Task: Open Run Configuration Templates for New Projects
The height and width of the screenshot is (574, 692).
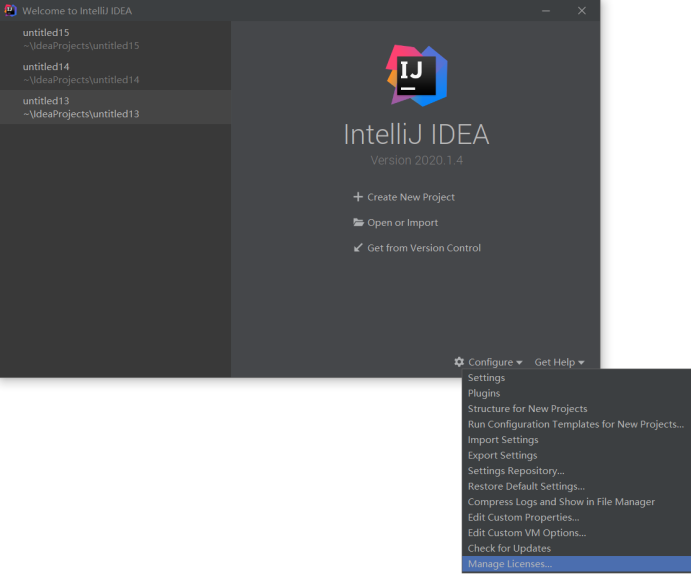Action: pyautogui.click(x=576, y=424)
